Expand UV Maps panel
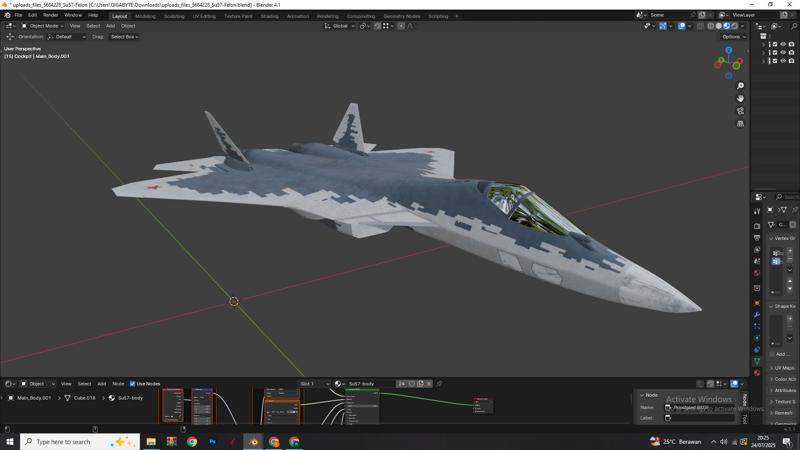 tap(783, 368)
